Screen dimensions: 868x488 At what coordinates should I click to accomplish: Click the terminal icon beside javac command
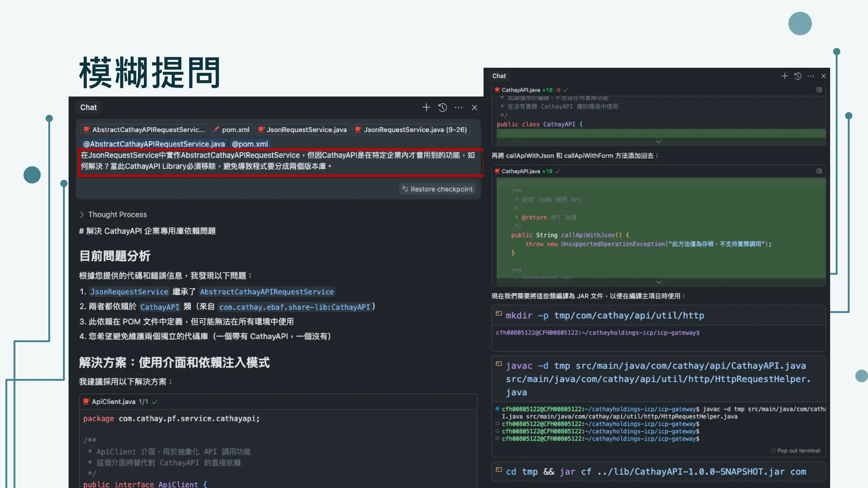coord(499,364)
